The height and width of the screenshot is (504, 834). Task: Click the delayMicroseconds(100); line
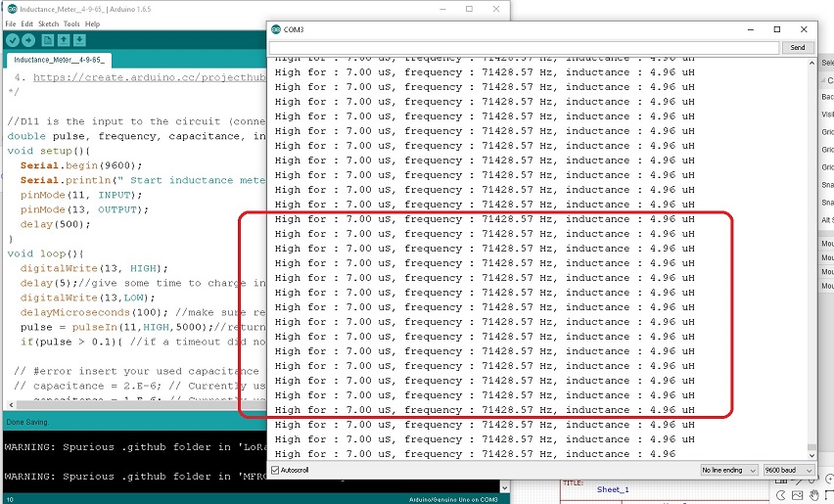(x=94, y=312)
